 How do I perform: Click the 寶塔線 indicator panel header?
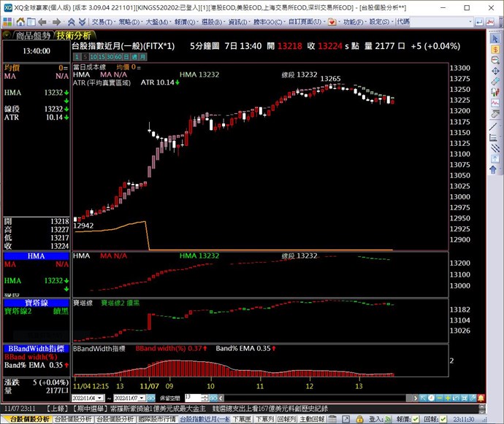pyautogui.click(x=36, y=302)
